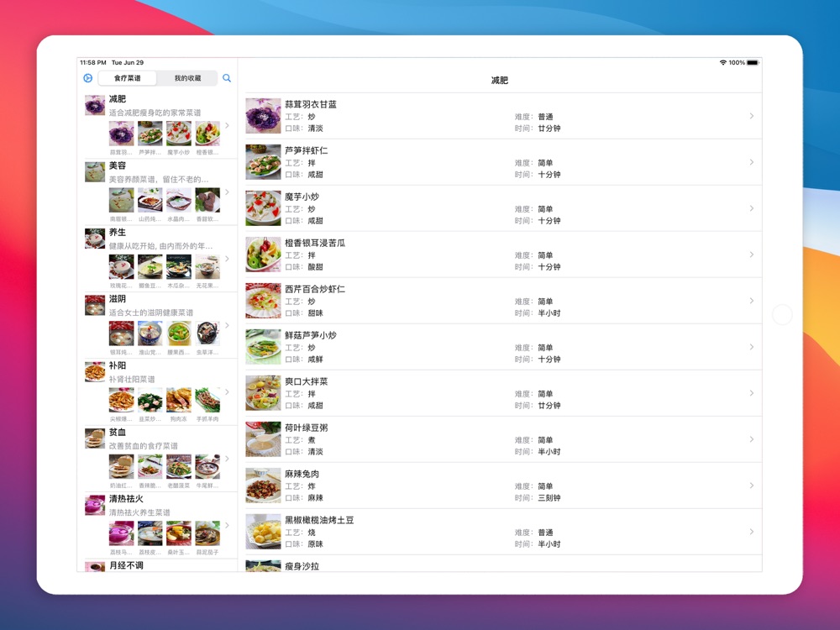Open the 蒜泥茄子 thumbnail under 清热祛火

coord(207,533)
